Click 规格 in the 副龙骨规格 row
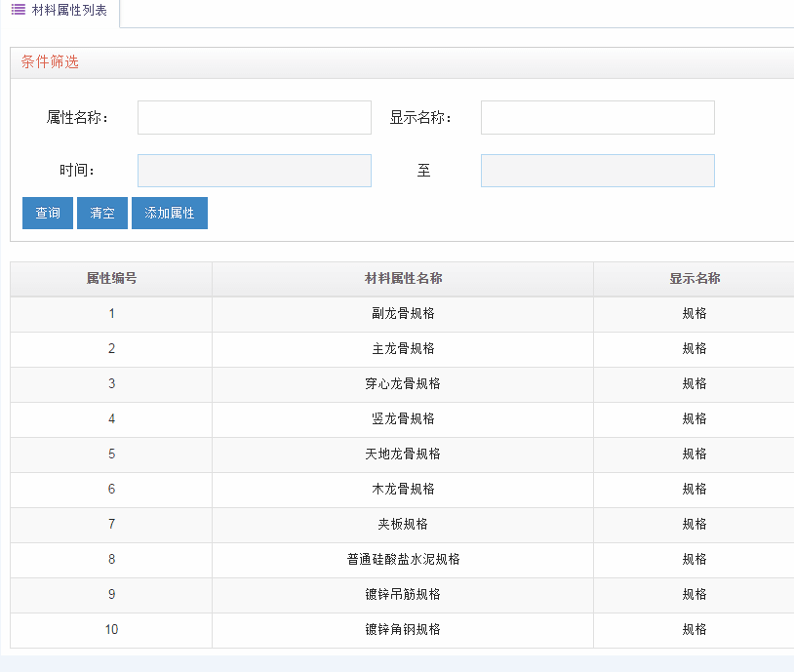794x672 pixels. point(695,314)
